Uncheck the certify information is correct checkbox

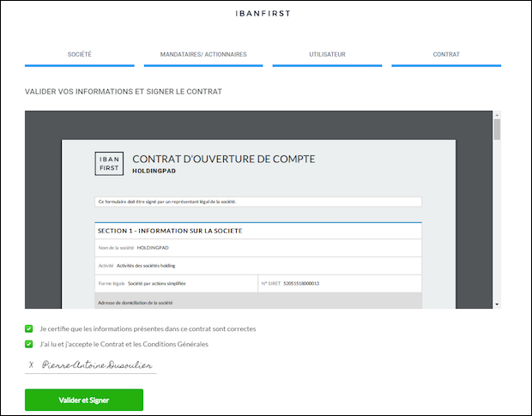tap(29, 329)
